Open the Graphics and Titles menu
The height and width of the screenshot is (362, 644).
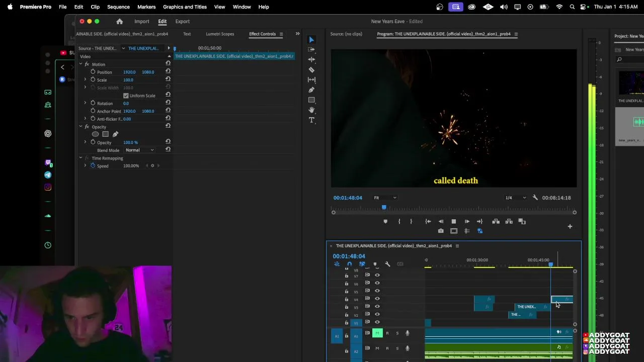[185, 7]
